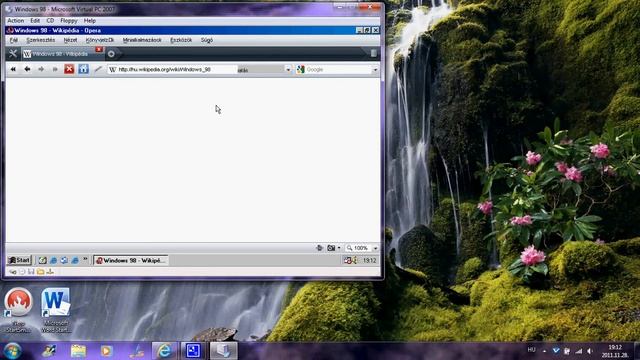
Task: Click Virtual PC floppy disk status icon
Action: [31, 271]
